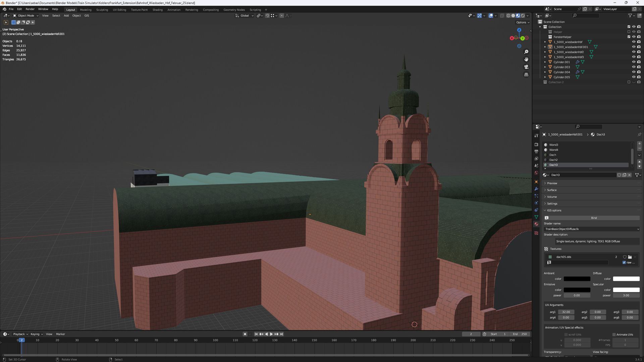The width and height of the screenshot is (644, 362).
Task: Click the pan hand viewport gizmo
Action: pos(526,59)
